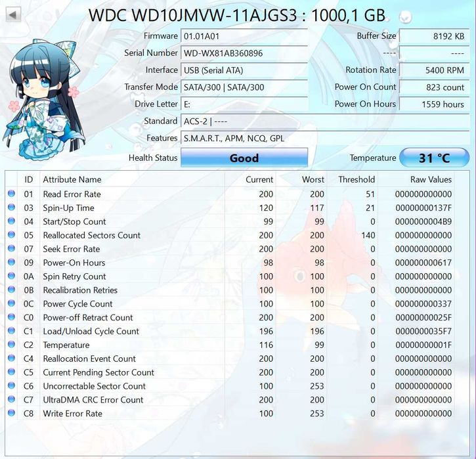Click raw value 0000000137F
476x459 pixels.
pos(423,208)
